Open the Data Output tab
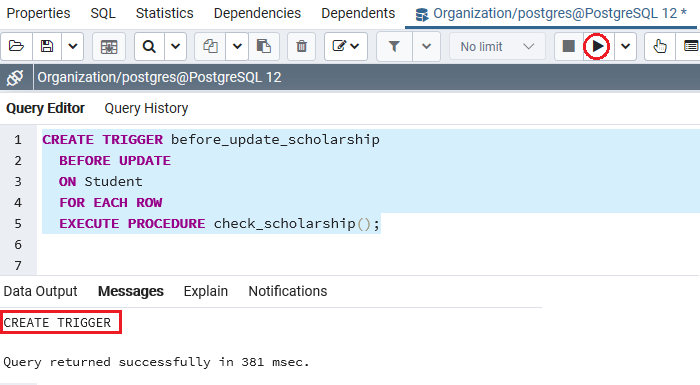700x385 pixels. (40, 291)
